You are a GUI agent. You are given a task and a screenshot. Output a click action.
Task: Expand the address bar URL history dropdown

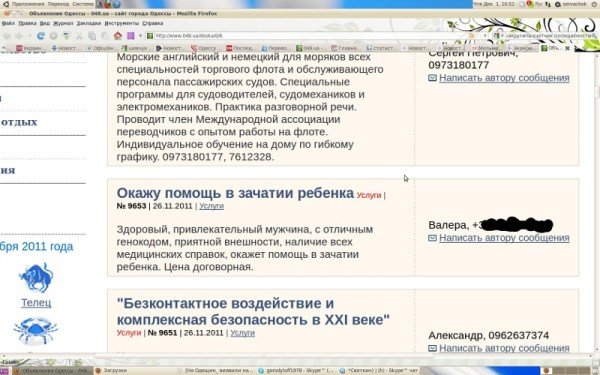(485, 36)
